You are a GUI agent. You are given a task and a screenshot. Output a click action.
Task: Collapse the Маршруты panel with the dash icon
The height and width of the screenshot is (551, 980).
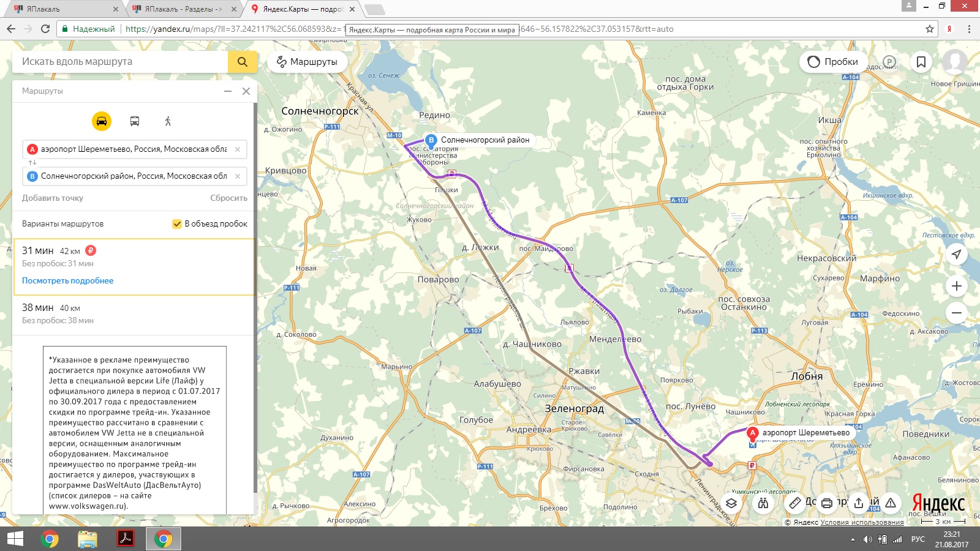coord(228,91)
